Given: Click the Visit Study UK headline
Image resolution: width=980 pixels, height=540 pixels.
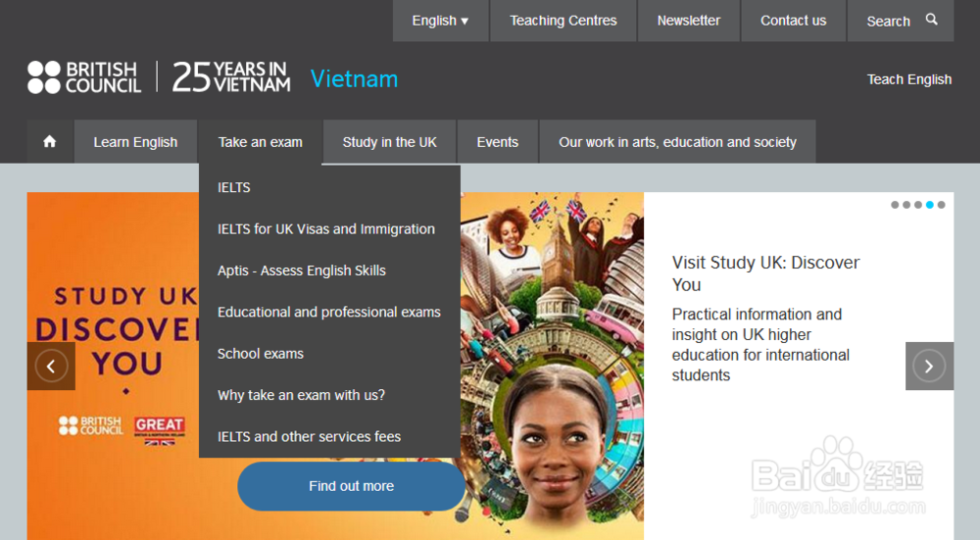Looking at the screenshot, I should 765,273.
